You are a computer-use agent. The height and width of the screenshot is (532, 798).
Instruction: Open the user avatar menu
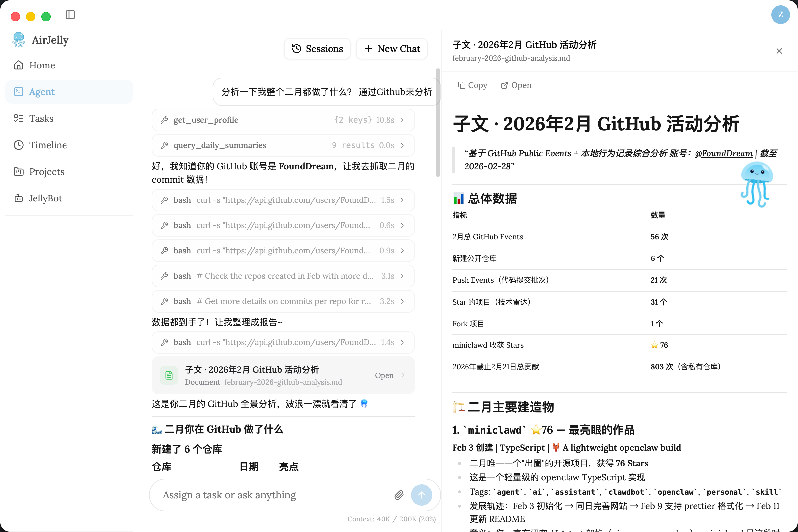780,15
